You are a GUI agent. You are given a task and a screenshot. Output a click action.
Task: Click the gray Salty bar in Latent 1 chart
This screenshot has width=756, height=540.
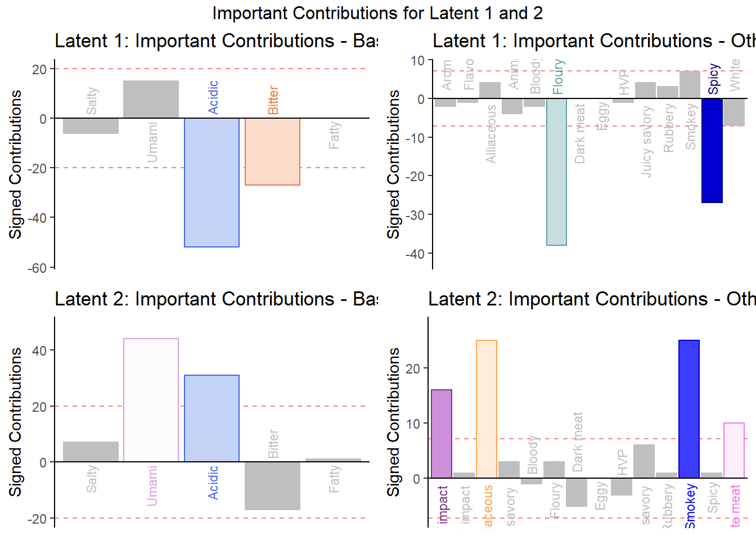point(91,126)
